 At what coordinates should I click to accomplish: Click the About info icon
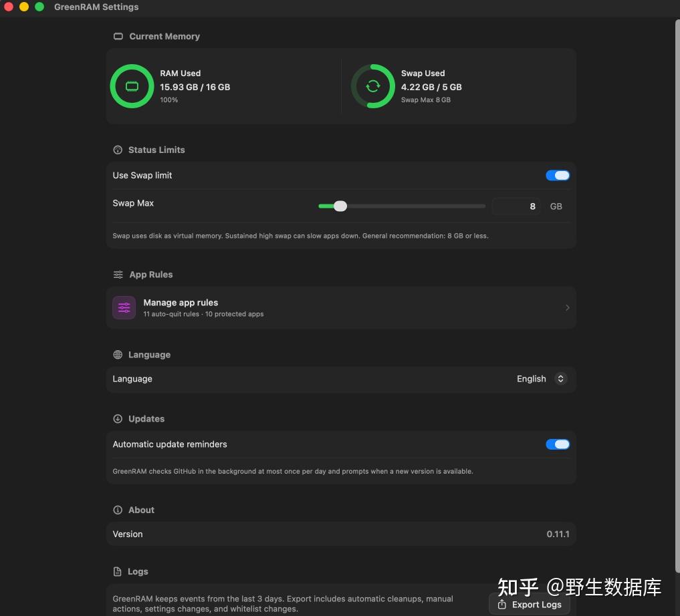118,510
